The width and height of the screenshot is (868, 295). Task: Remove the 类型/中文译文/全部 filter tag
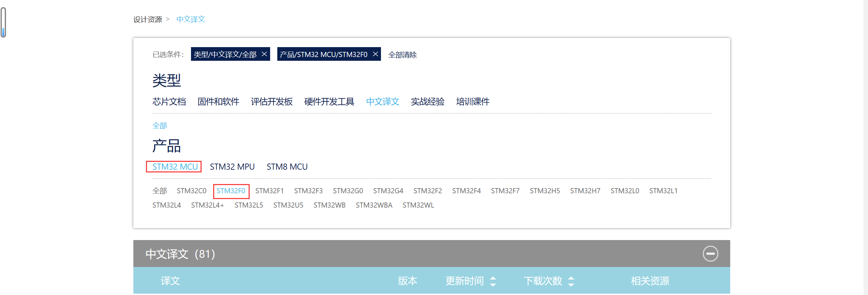(264, 54)
